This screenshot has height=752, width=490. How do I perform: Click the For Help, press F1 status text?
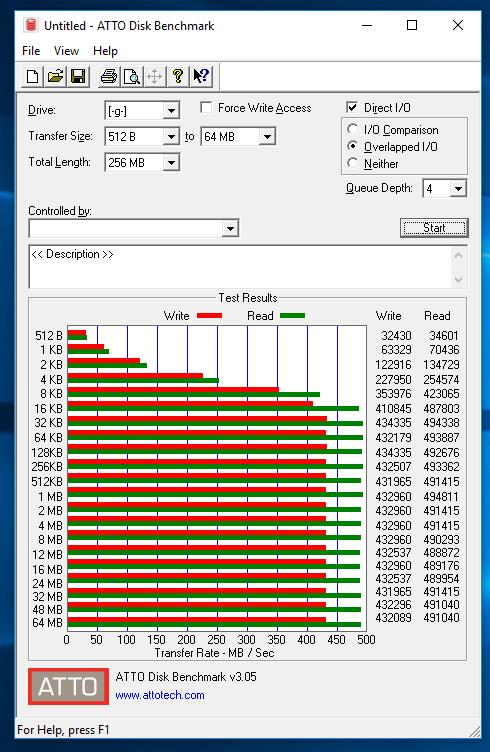click(63, 730)
